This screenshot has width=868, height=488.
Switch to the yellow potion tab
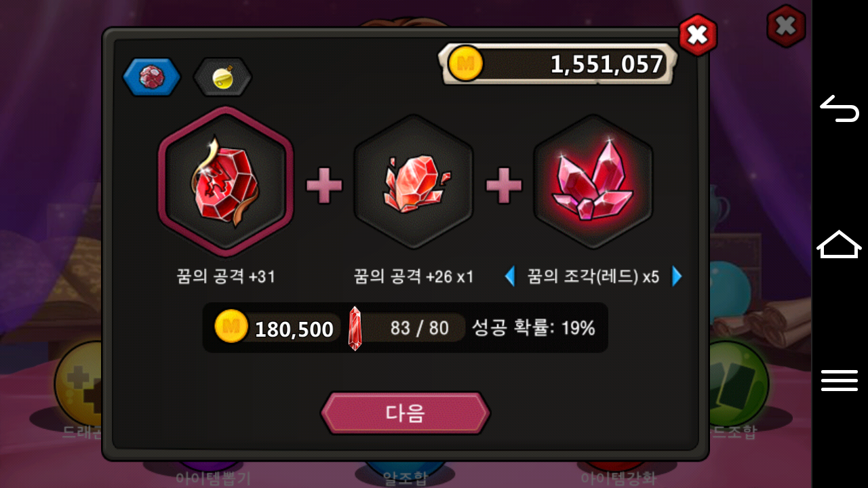pyautogui.click(x=222, y=77)
